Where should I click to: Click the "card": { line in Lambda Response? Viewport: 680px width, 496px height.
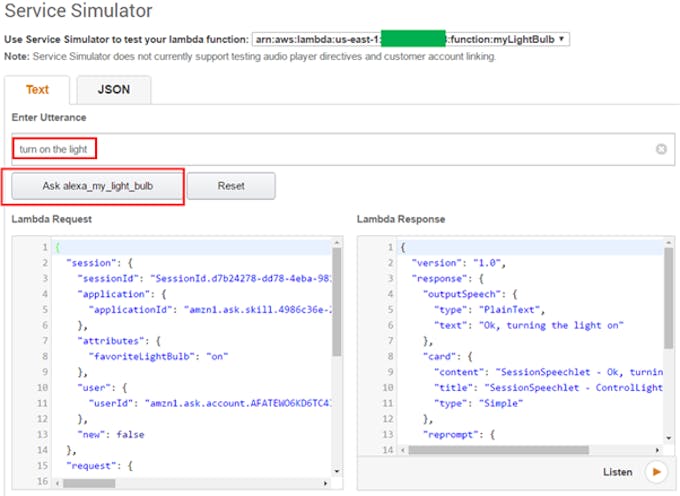click(448, 356)
